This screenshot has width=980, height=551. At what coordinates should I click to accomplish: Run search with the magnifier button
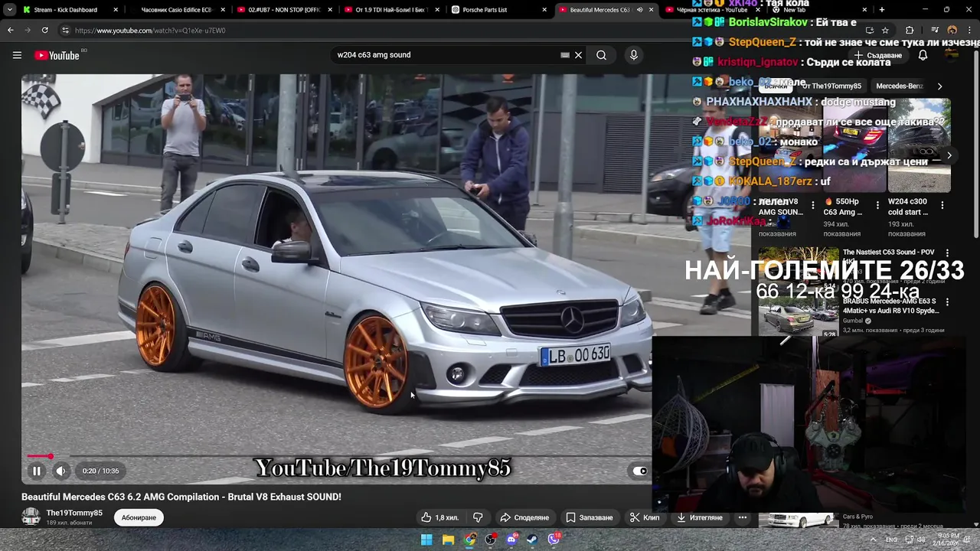[602, 55]
